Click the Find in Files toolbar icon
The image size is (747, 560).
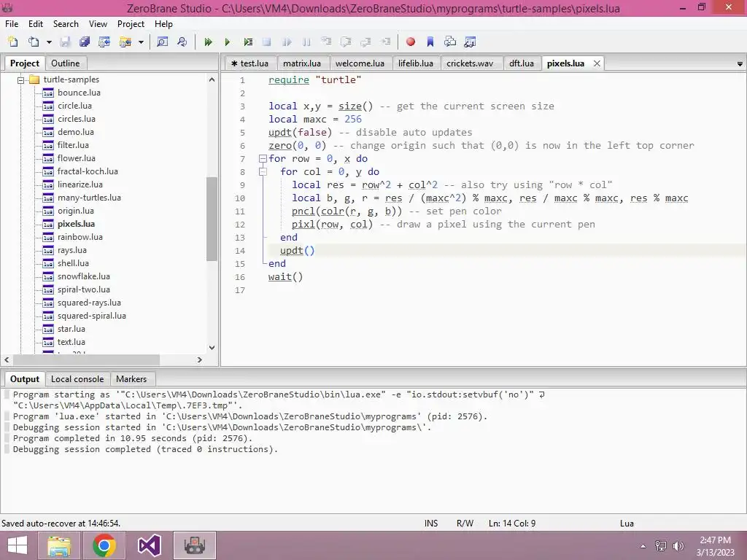[182, 42]
